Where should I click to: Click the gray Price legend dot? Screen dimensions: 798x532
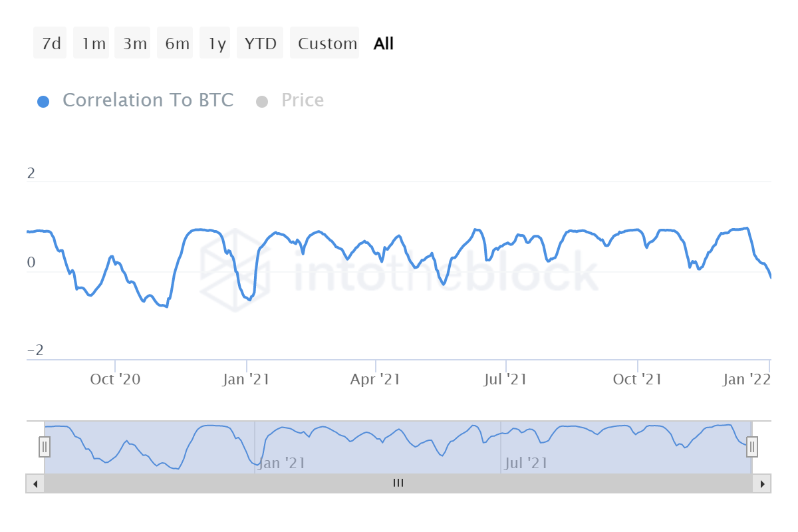click(262, 102)
